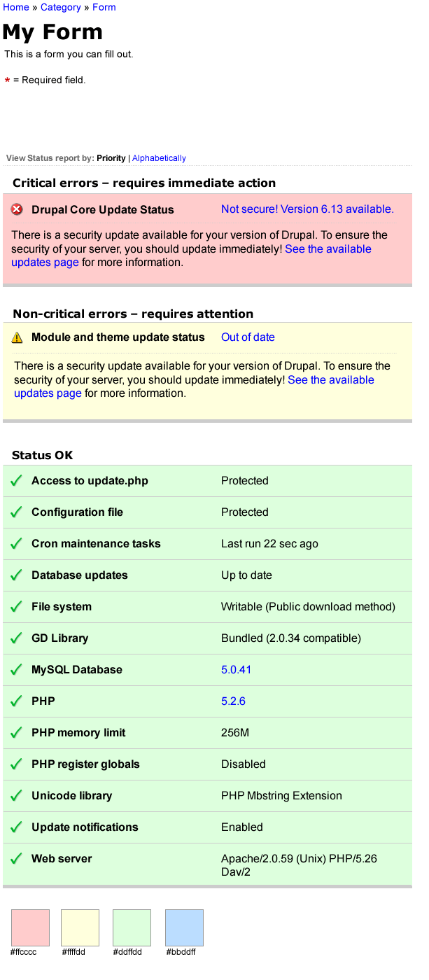
Task: Click the MySQL Database version 5.0.41 link
Action: pyautogui.click(x=236, y=670)
